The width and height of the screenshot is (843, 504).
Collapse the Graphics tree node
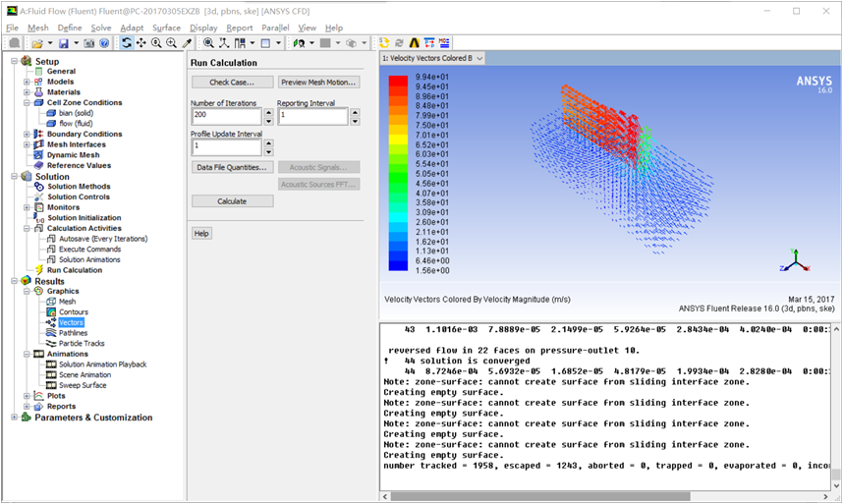[x=27, y=291]
